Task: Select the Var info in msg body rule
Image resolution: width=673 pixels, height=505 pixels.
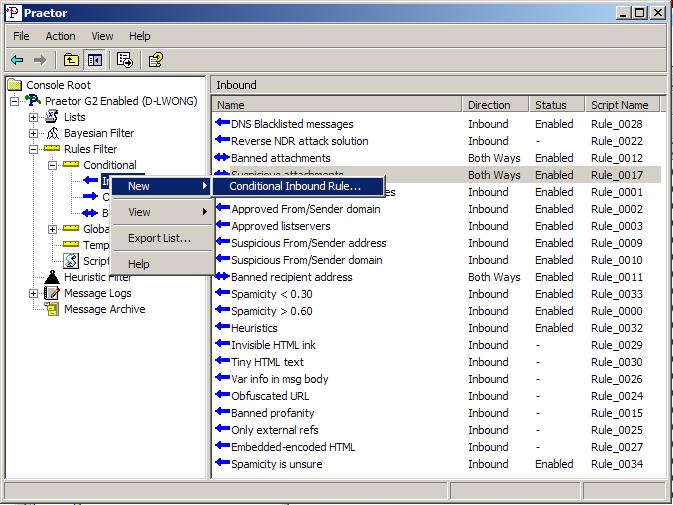Action: (x=280, y=379)
